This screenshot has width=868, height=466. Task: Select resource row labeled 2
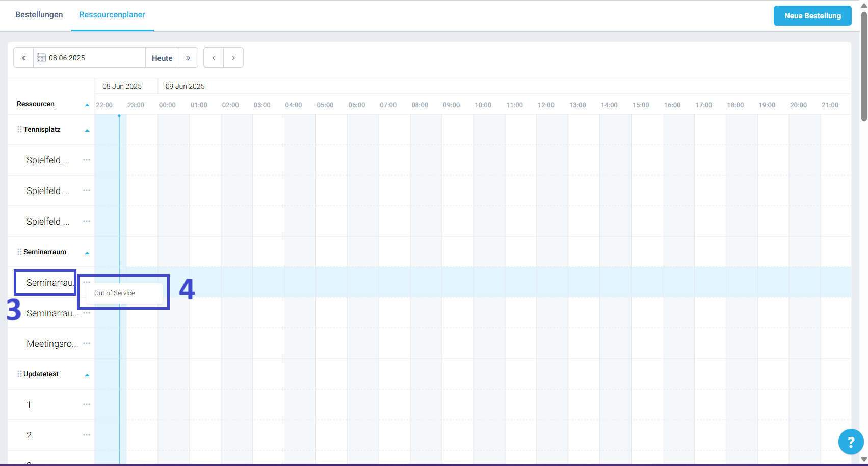[29, 435]
